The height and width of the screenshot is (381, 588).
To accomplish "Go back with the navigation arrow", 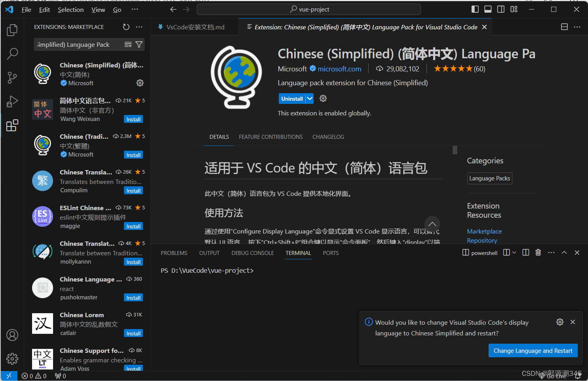I will pos(173,9).
